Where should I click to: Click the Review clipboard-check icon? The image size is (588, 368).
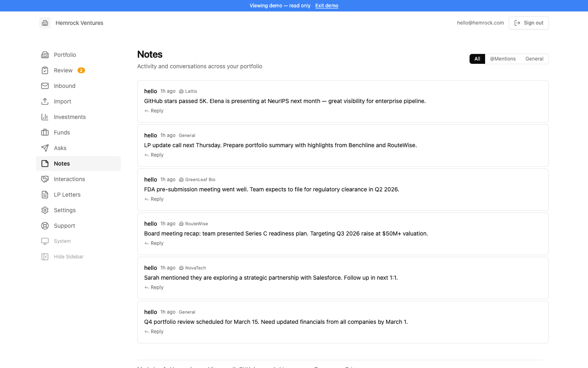click(45, 70)
